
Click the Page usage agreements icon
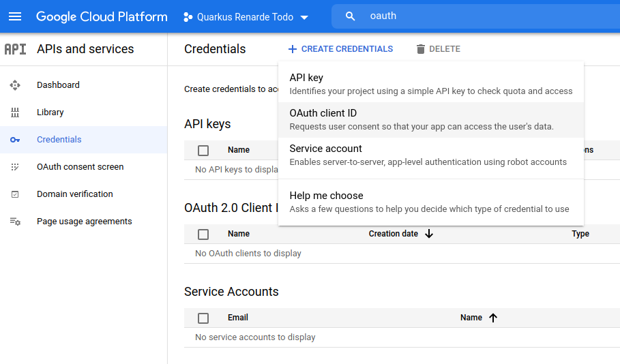pos(15,222)
